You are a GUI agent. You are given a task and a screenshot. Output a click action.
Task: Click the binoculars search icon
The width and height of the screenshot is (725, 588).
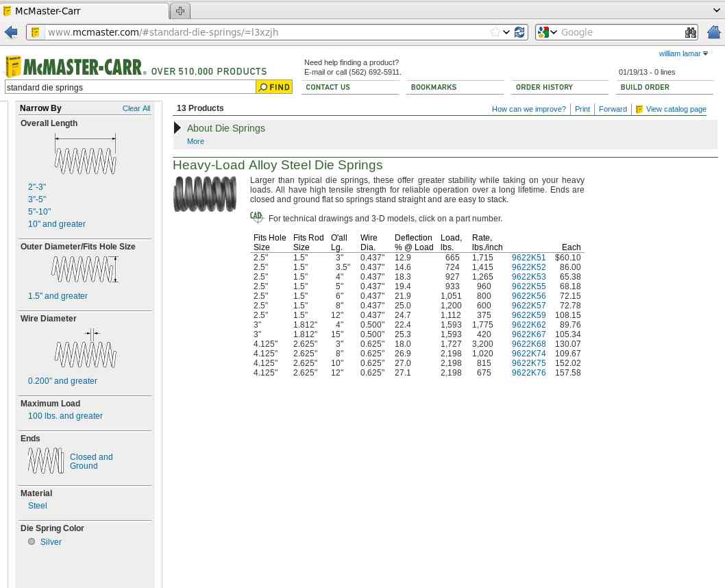tap(690, 32)
